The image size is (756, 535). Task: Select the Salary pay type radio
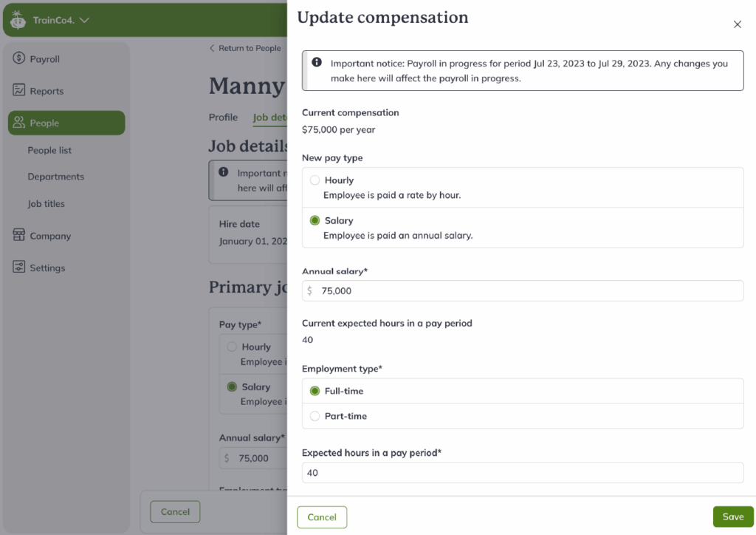pyautogui.click(x=315, y=220)
